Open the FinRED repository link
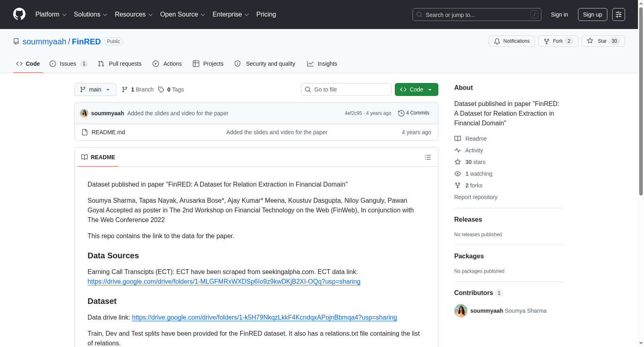 coord(86,42)
